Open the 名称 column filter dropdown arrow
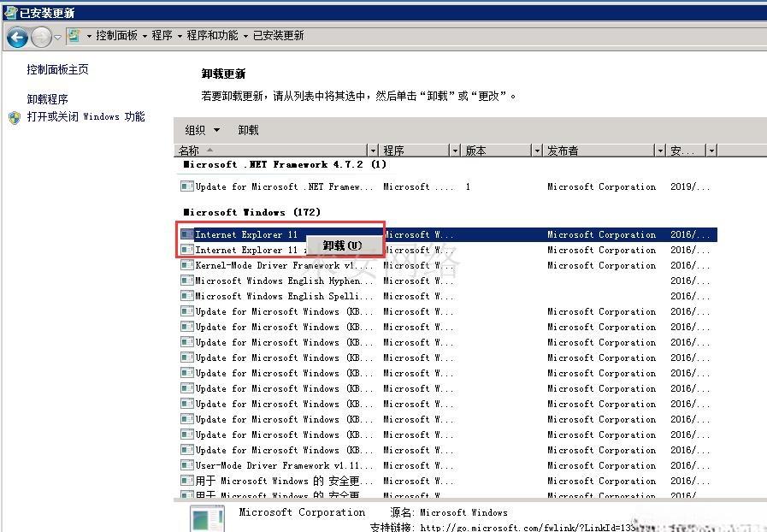The image size is (767, 532). click(x=373, y=151)
